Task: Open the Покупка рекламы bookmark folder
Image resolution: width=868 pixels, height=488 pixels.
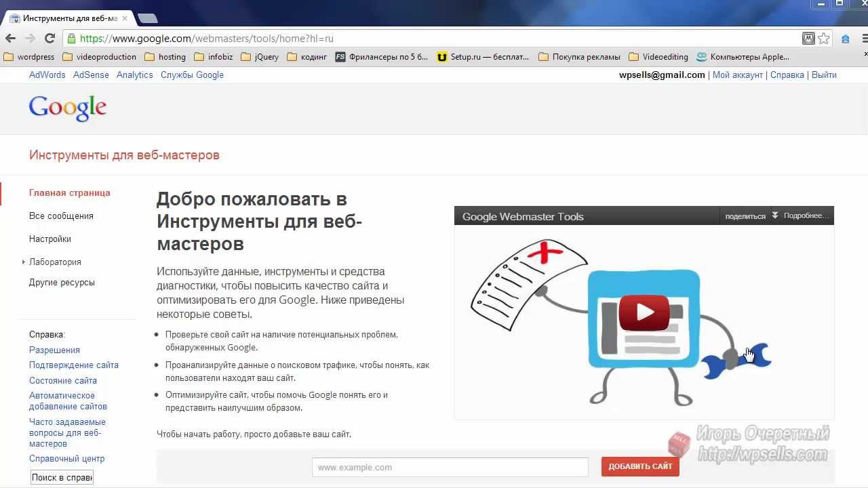Action: point(580,57)
